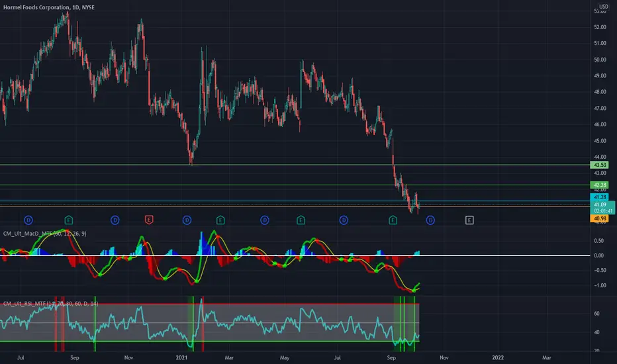
Task: Click the dividend marker above the 2021 label
Action: [187, 220]
